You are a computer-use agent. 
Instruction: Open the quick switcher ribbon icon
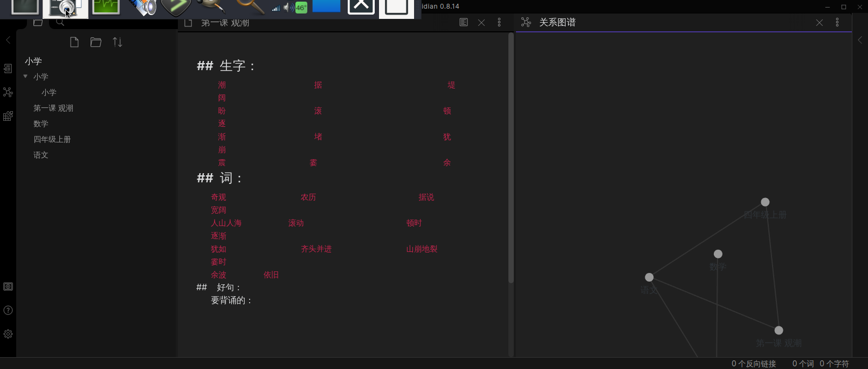click(x=8, y=69)
